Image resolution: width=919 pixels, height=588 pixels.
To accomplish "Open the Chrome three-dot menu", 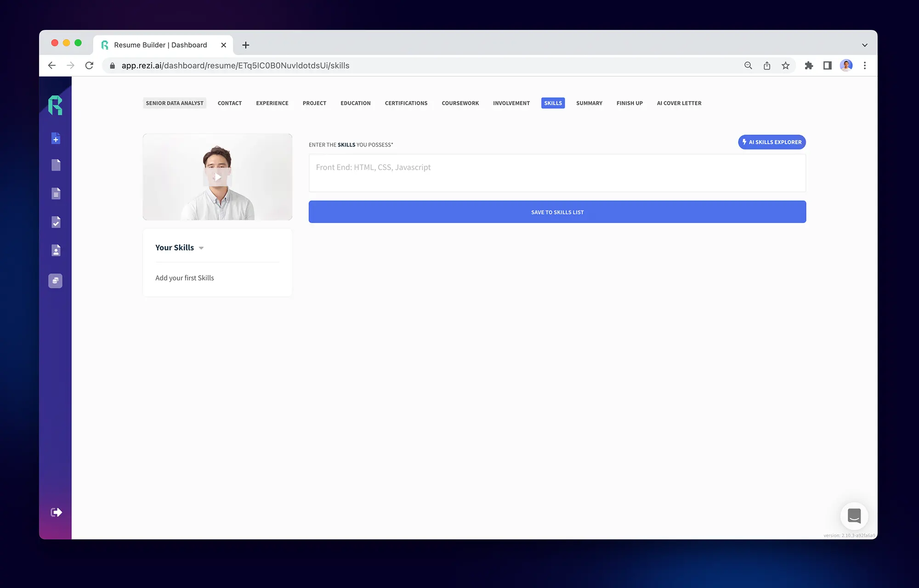I will [865, 66].
